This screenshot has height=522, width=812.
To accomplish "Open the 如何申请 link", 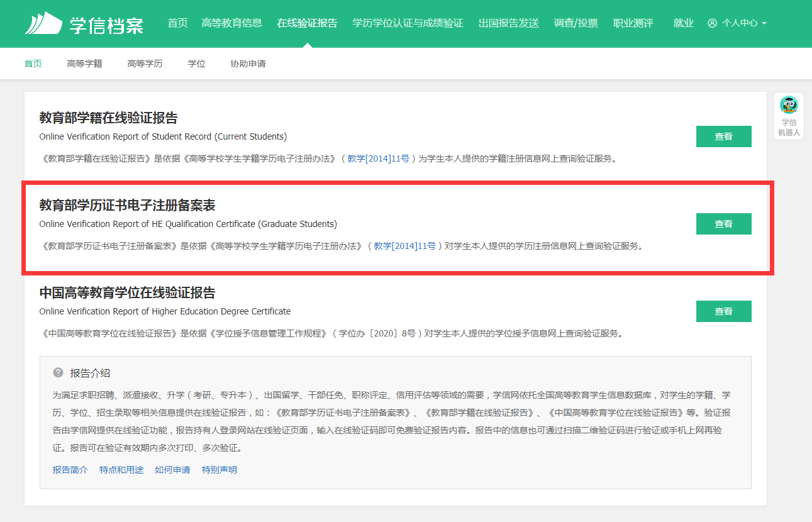I will click(x=172, y=470).
